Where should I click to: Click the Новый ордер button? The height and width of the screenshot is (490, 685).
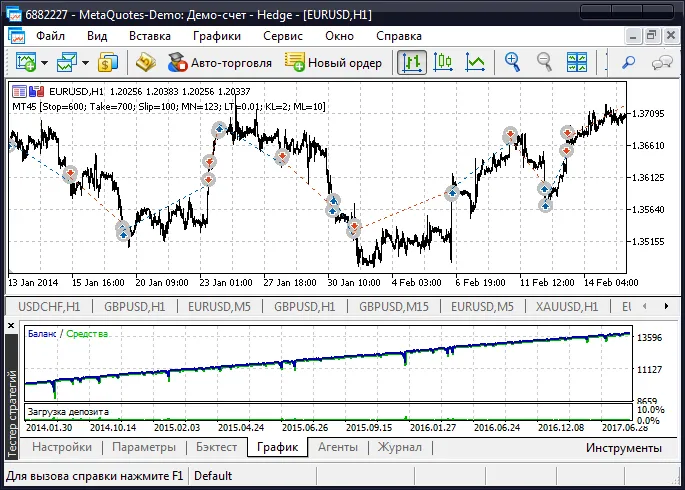(x=334, y=63)
